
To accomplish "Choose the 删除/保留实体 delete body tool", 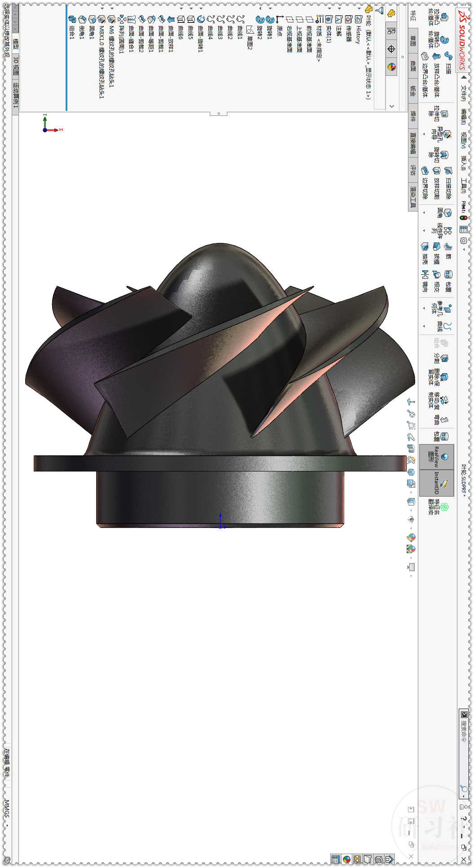I will [438, 376].
